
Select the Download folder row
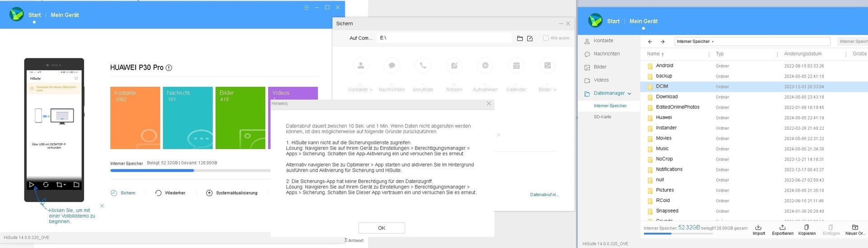pyautogui.click(x=754, y=97)
